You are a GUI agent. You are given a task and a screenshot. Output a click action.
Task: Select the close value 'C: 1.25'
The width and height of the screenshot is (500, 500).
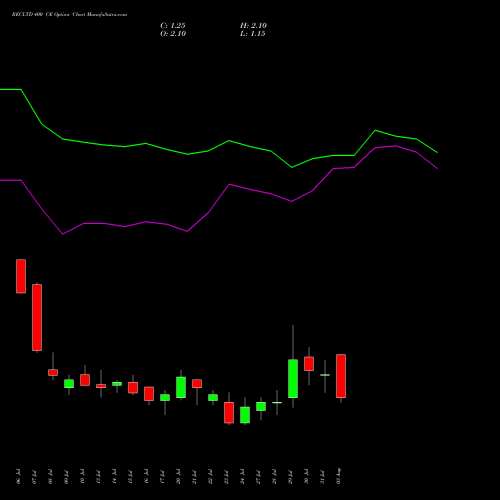[x=173, y=26]
